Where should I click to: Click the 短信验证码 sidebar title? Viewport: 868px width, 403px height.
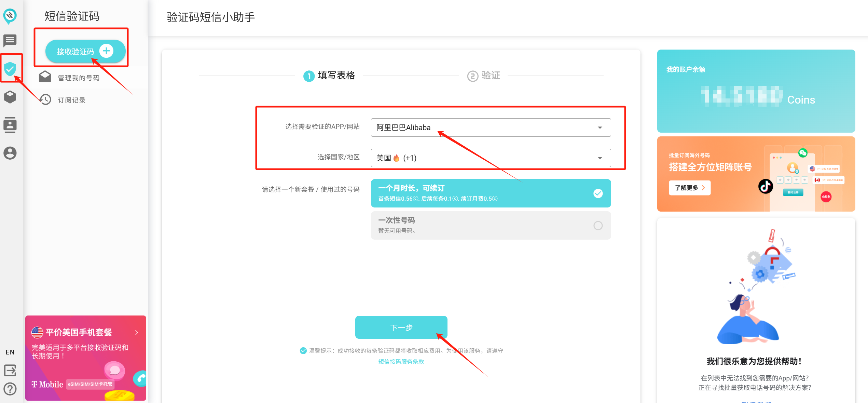tap(72, 16)
